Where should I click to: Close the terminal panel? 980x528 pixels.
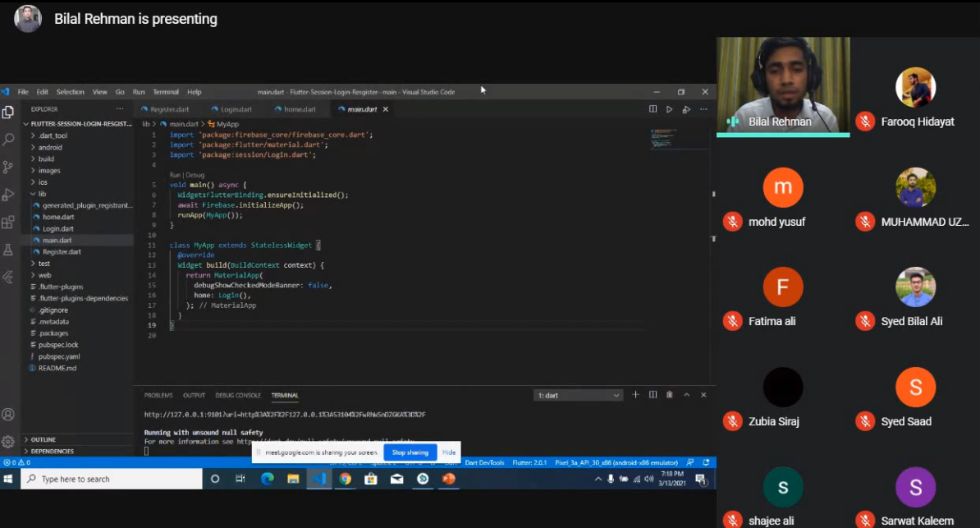(x=703, y=395)
